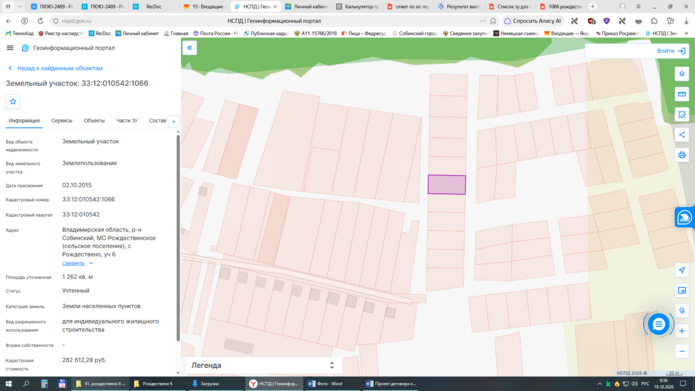The height and width of the screenshot is (391, 695).
Task: Click the print icon on map toolbar
Action: (682, 155)
